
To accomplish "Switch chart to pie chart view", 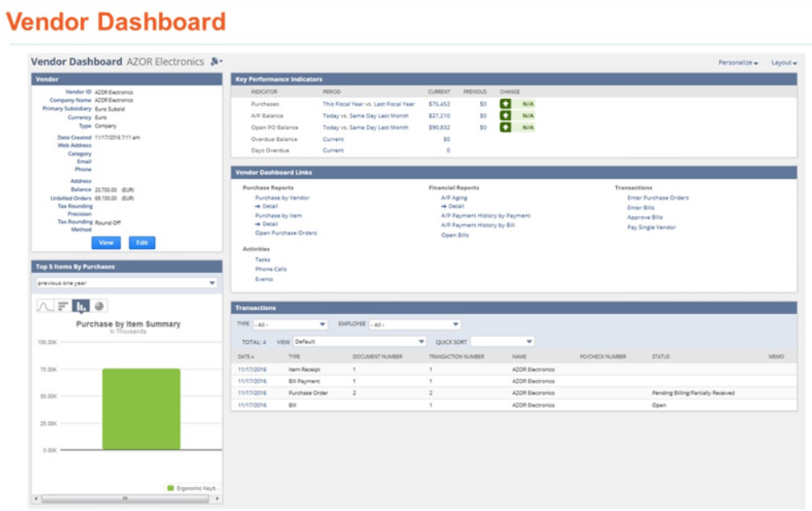I will pyautogui.click(x=100, y=307).
